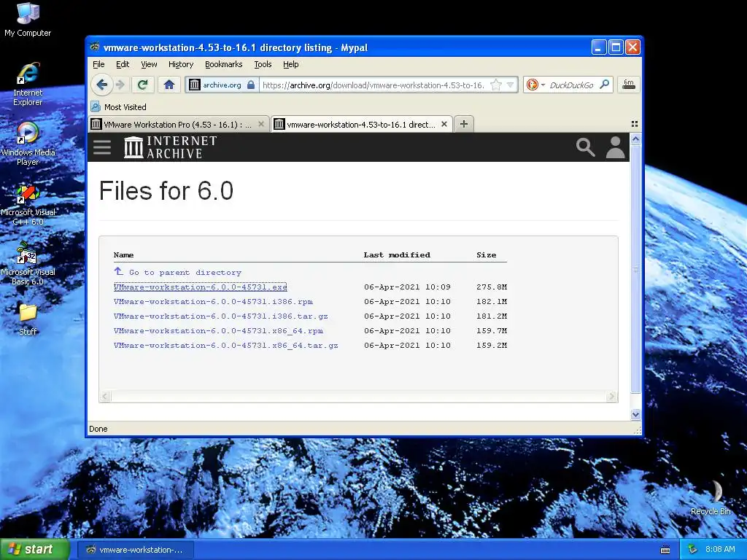Click the system tray notification icon
This screenshot has width=747, height=560.
click(x=692, y=550)
